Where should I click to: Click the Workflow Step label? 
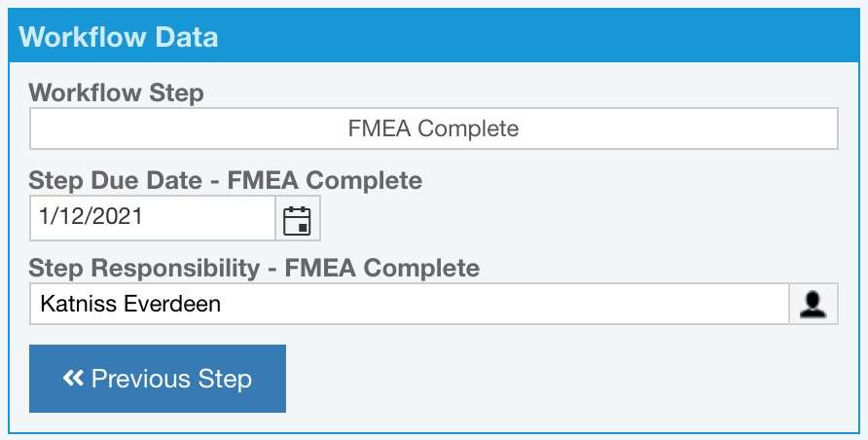(x=116, y=92)
